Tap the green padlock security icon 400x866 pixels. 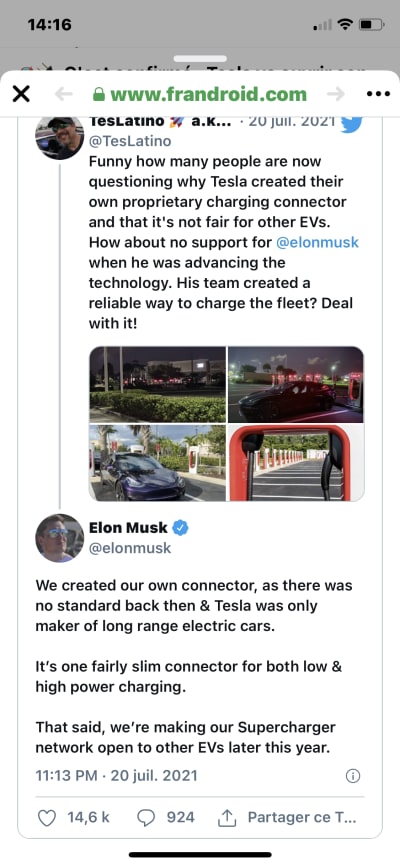[x=99, y=95]
